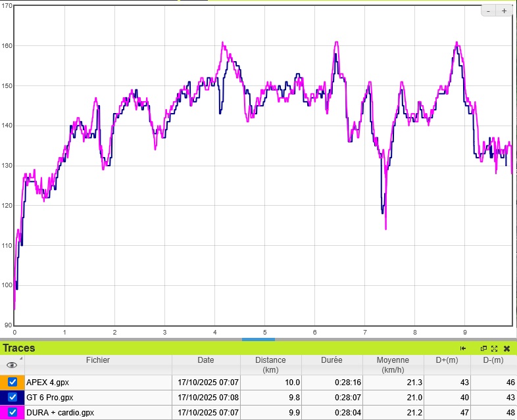Zoom out the chart with minus button

coord(489,11)
